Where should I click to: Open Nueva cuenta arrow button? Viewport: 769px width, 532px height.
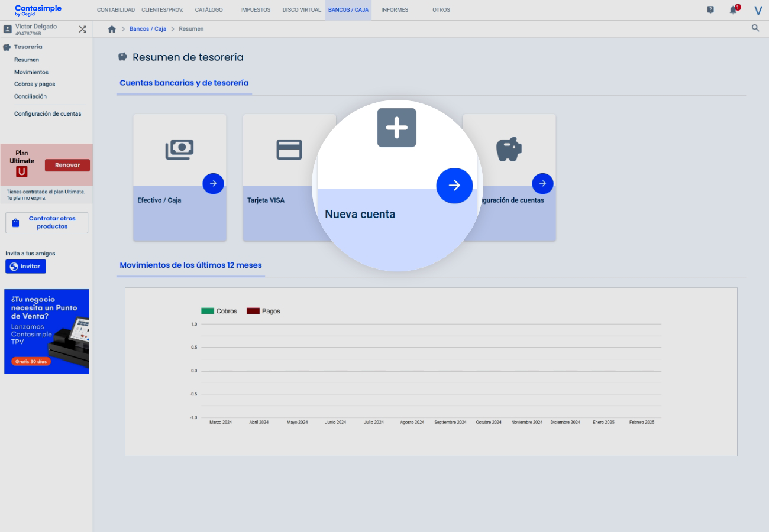point(454,186)
